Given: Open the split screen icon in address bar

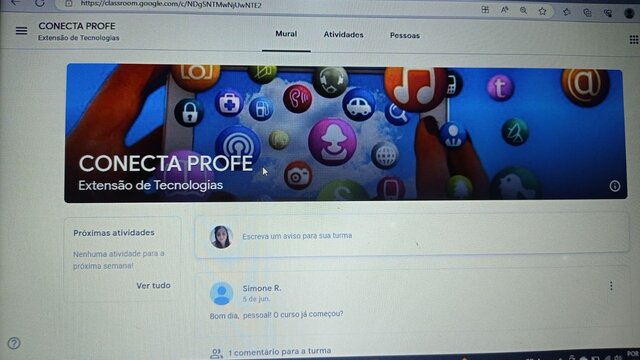Looking at the screenshot, I should (x=485, y=9).
